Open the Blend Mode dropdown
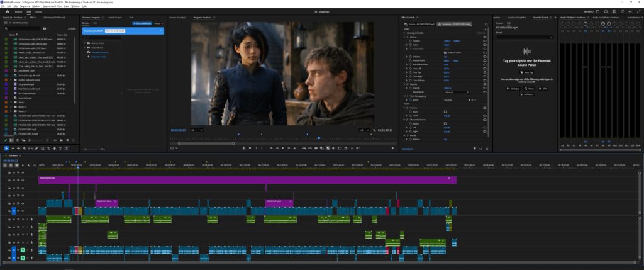 pos(457,92)
